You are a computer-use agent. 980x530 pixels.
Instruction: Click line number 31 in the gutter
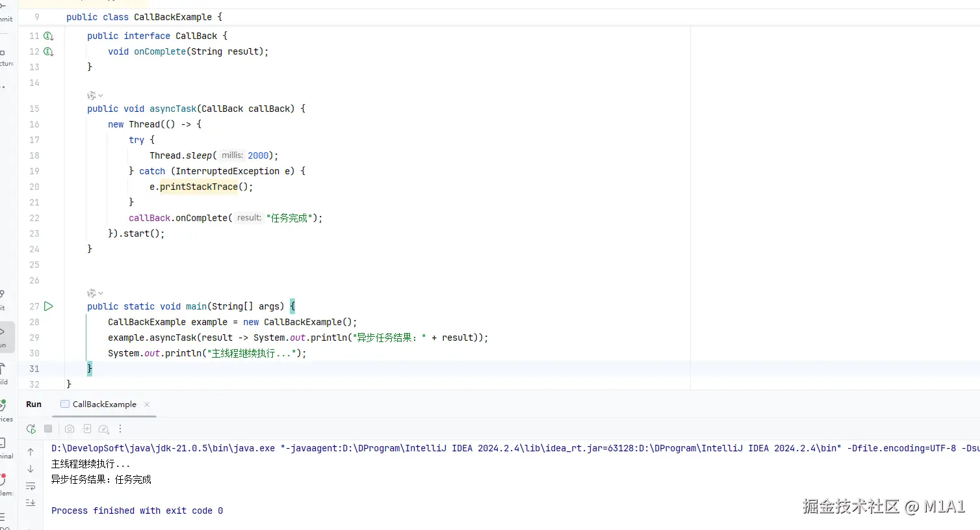(x=34, y=369)
